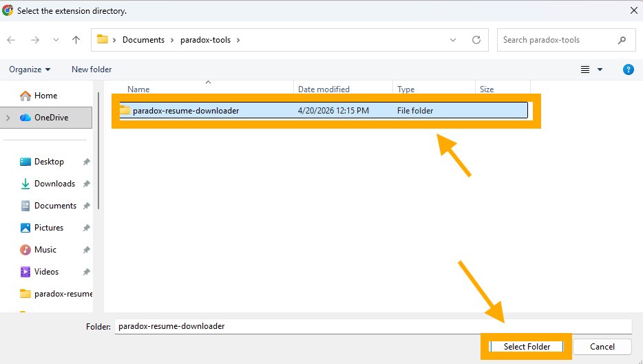Screen dimensions: 643x364
Task: Open Home in the navigation pane
Action: coord(45,96)
